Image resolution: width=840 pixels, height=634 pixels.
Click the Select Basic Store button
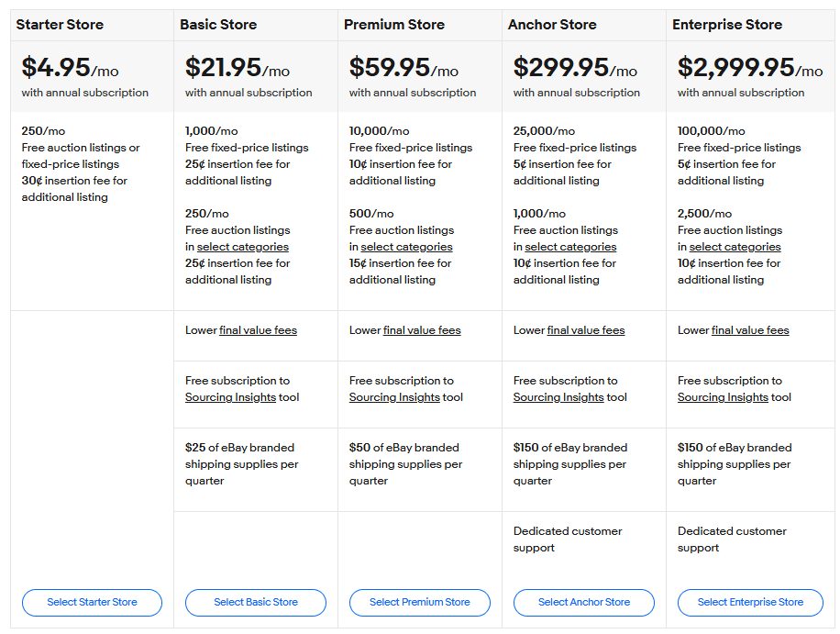pyautogui.click(x=256, y=602)
